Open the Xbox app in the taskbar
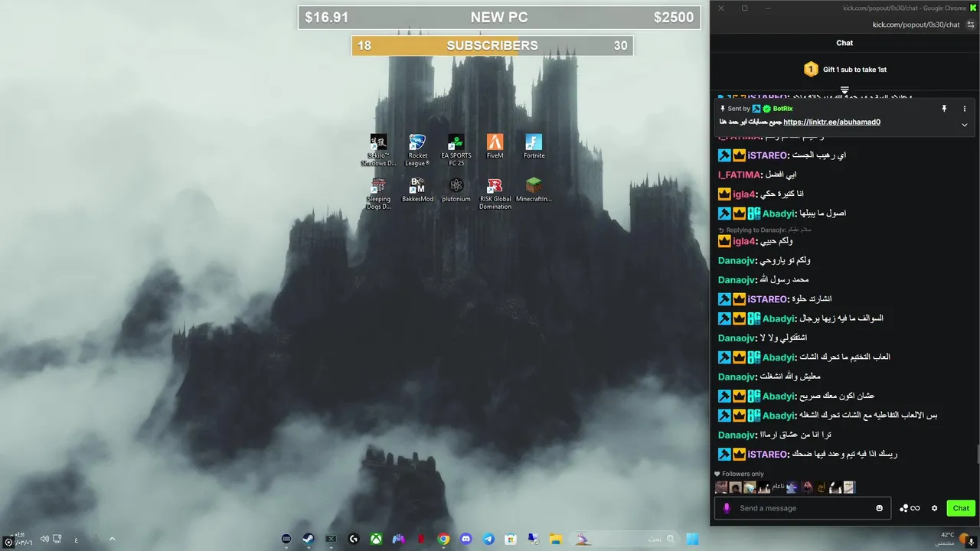The height and width of the screenshot is (551, 980). pos(377,539)
